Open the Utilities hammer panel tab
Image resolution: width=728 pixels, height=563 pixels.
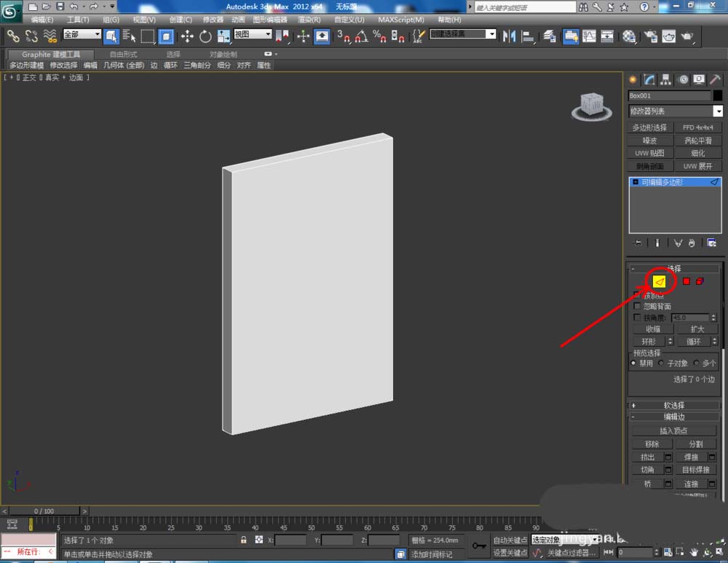716,80
